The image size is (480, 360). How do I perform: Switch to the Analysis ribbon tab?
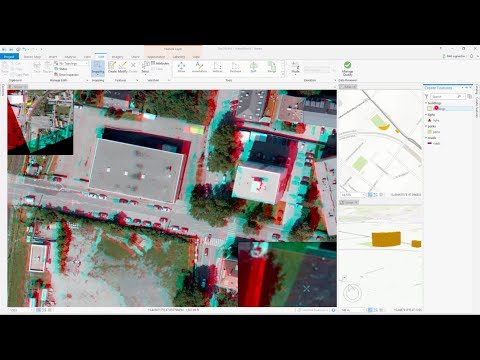pyautogui.click(x=70, y=57)
